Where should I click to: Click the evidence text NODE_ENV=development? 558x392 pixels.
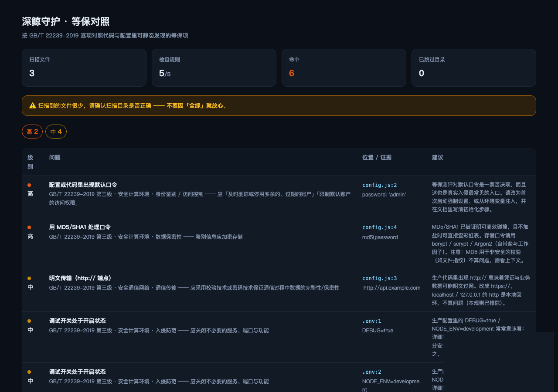[391, 385]
